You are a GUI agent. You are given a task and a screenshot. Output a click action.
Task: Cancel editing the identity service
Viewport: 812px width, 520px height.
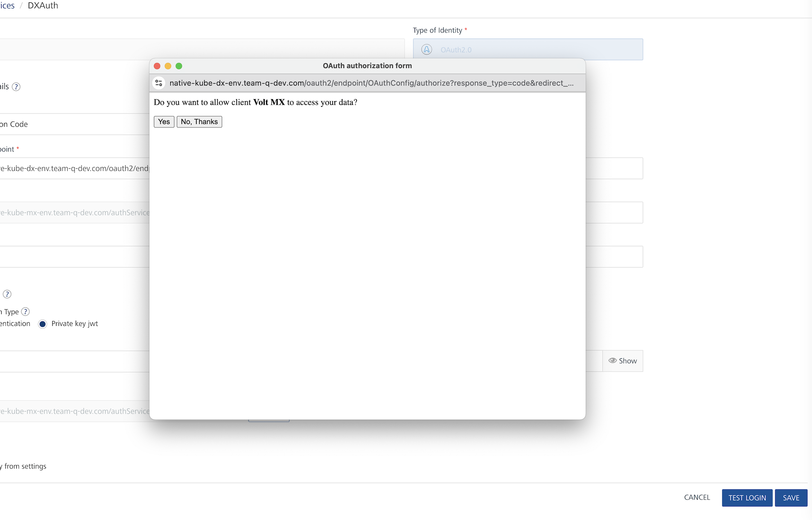pyautogui.click(x=697, y=497)
